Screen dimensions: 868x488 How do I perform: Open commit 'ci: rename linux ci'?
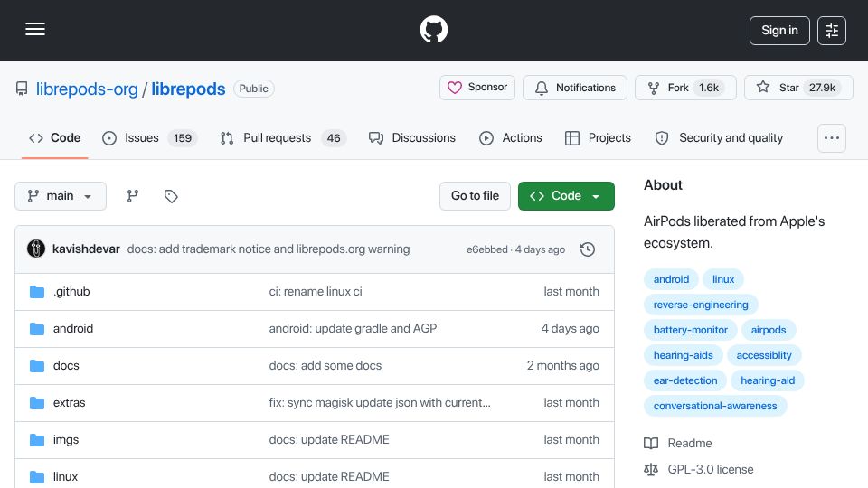coord(316,292)
